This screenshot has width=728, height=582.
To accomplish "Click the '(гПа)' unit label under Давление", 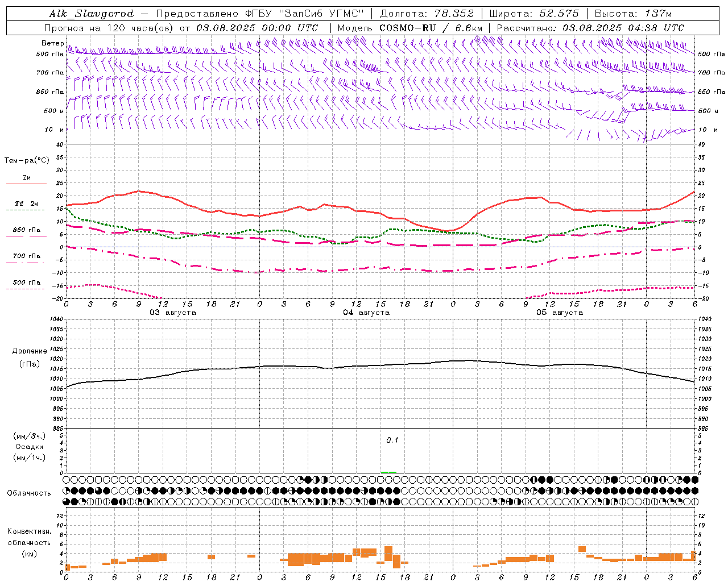I will [30, 364].
